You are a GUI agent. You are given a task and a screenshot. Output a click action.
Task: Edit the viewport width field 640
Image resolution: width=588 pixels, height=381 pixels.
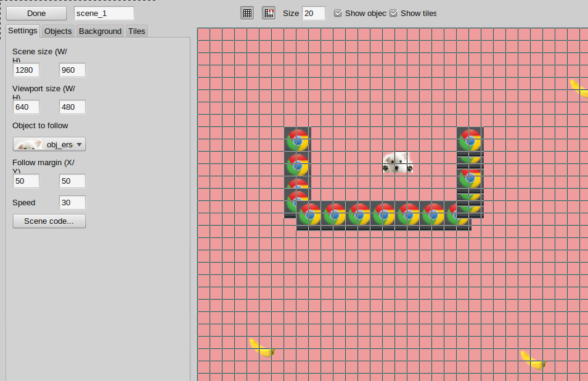27,107
